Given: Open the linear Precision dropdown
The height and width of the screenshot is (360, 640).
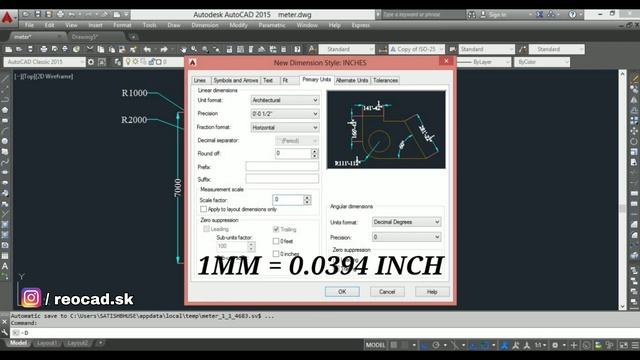Looking at the screenshot, I should [284, 114].
